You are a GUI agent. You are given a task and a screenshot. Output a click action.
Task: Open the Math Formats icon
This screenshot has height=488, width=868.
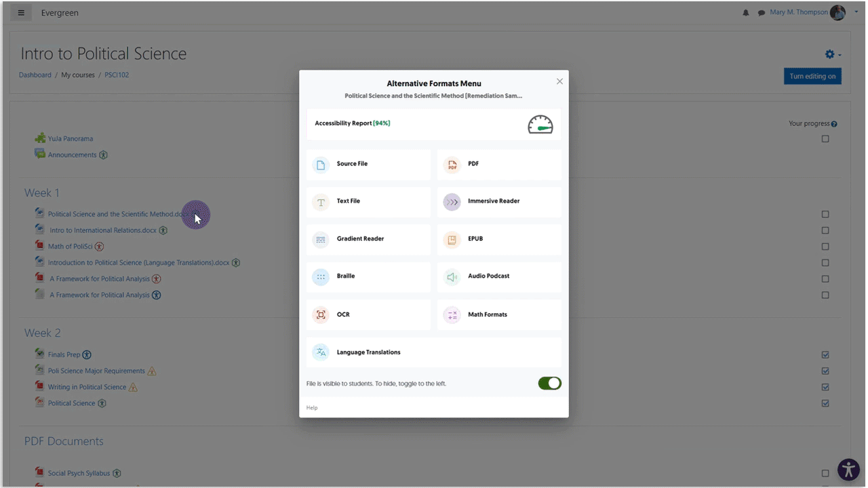click(x=452, y=314)
